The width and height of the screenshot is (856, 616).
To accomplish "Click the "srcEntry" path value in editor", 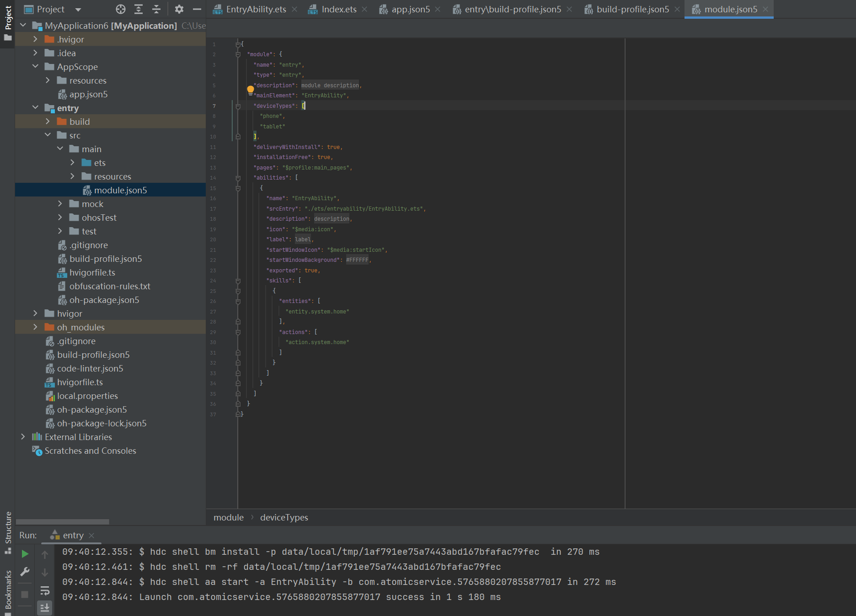I will [364, 209].
